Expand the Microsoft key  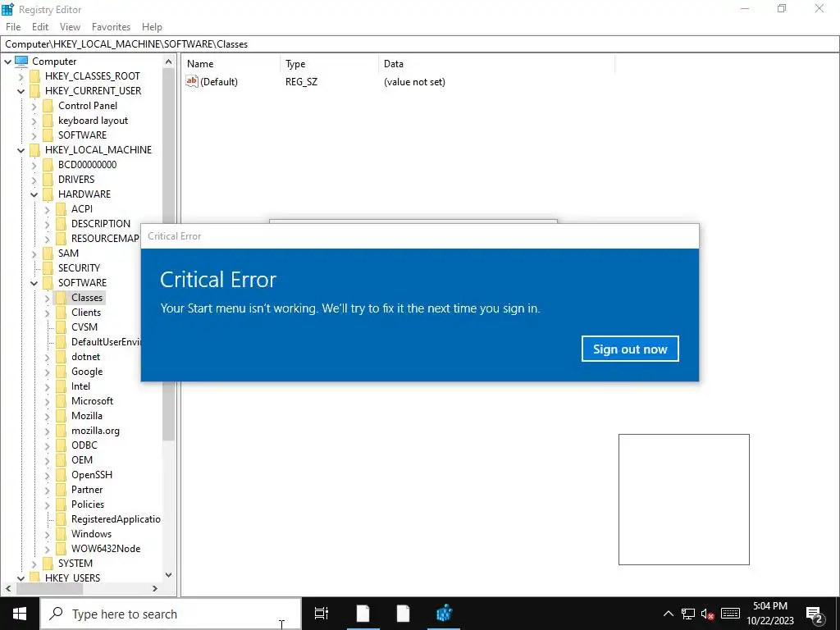pyautogui.click(x=47, y=401)
